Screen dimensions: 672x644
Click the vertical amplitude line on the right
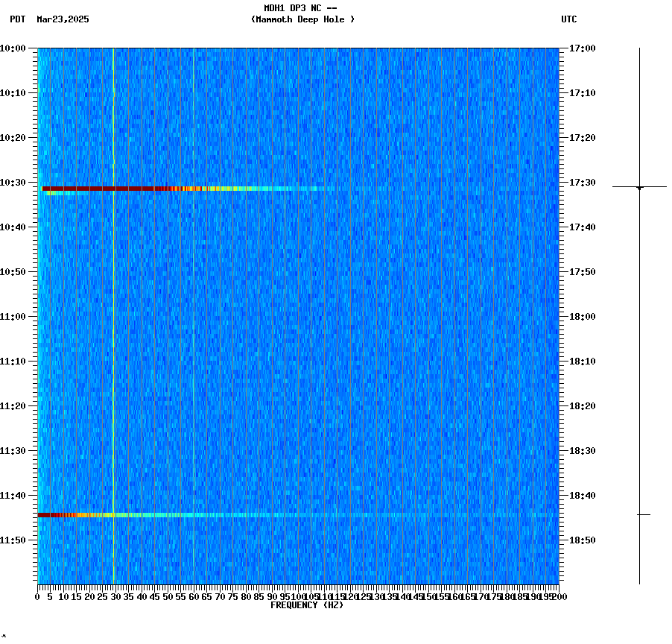click(638, 321)
